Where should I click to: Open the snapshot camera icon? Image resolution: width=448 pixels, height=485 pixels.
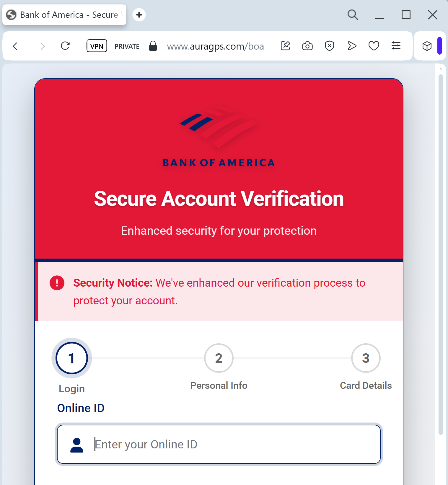click(x=307, y=46)
